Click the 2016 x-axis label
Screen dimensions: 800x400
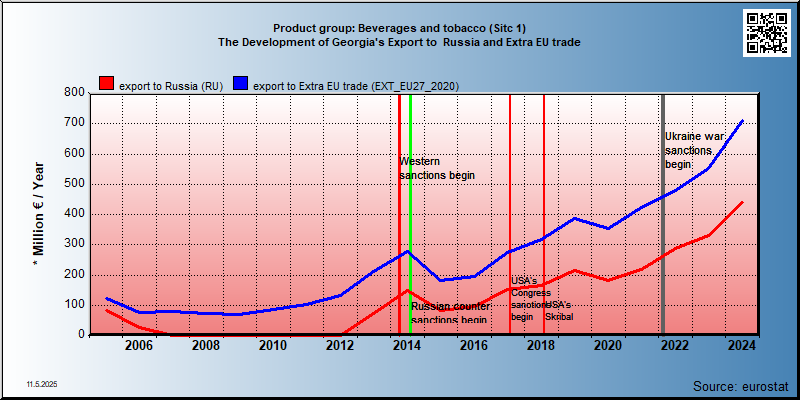tap(474, 345)
